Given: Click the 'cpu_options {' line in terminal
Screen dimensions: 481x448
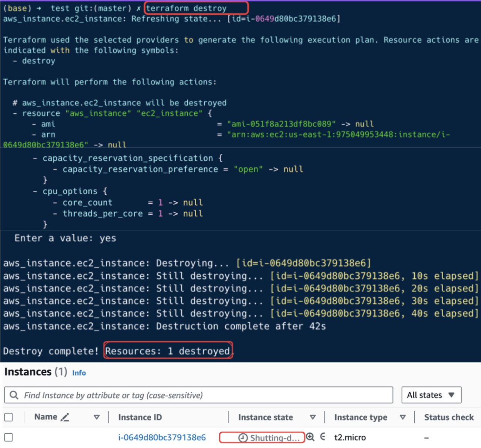Looking at the screenshot, I should (70, 191).
